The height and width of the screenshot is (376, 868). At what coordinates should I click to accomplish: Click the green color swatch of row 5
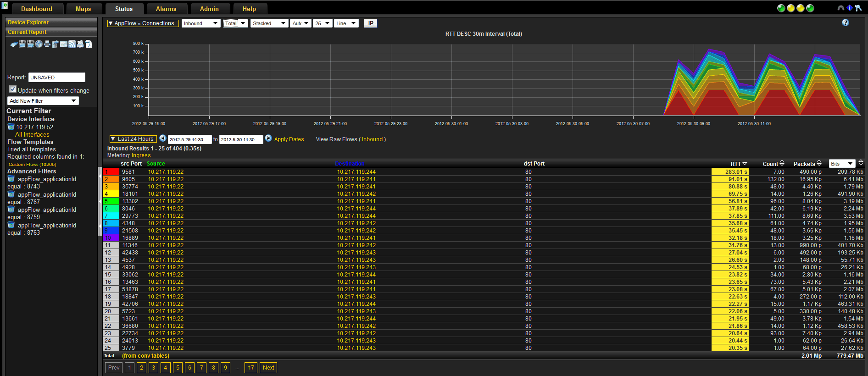pos(111,201)
